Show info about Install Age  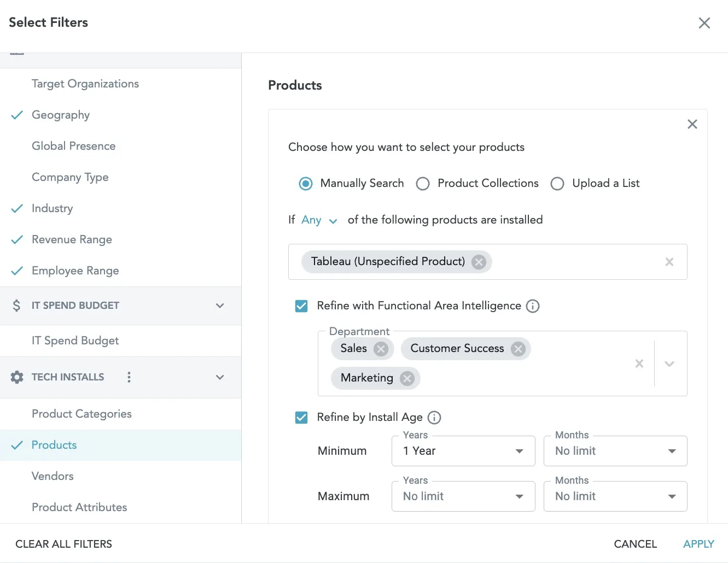pos(434,418)
